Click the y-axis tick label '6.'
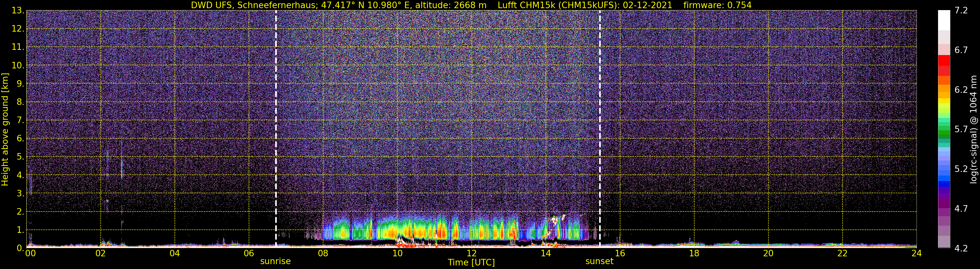980x269 pixels. (20, 139)
